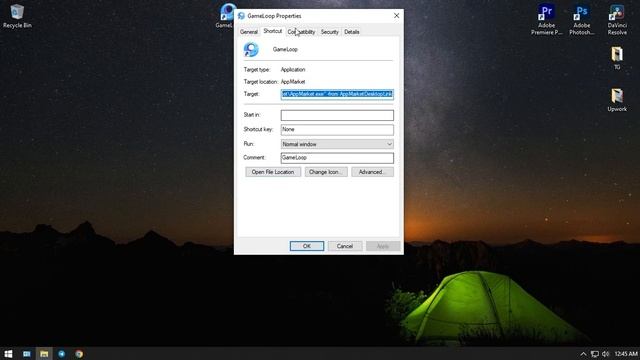Expand the Run dropdown showing Normal window
This screenshot has width=640, height=360.
(337, 144)
